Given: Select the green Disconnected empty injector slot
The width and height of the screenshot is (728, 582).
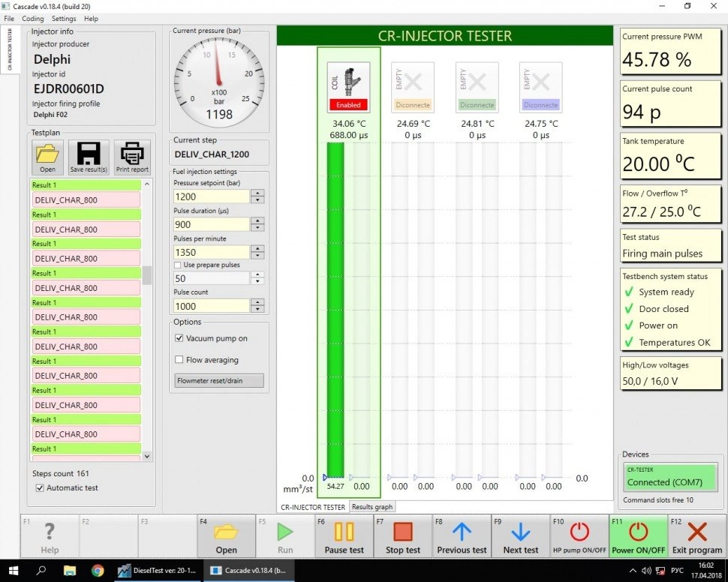Looking at the screenshot, I should tap(477, 87).
